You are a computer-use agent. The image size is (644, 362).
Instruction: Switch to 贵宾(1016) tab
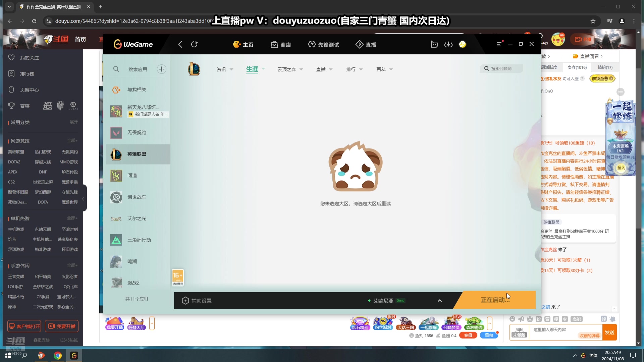tap(577, 67)
